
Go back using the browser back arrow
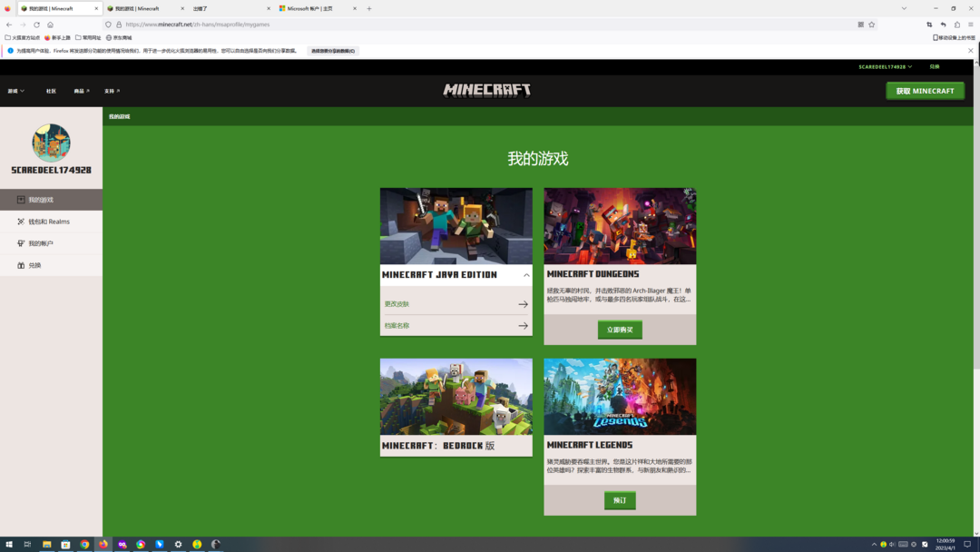coord(9,25)
